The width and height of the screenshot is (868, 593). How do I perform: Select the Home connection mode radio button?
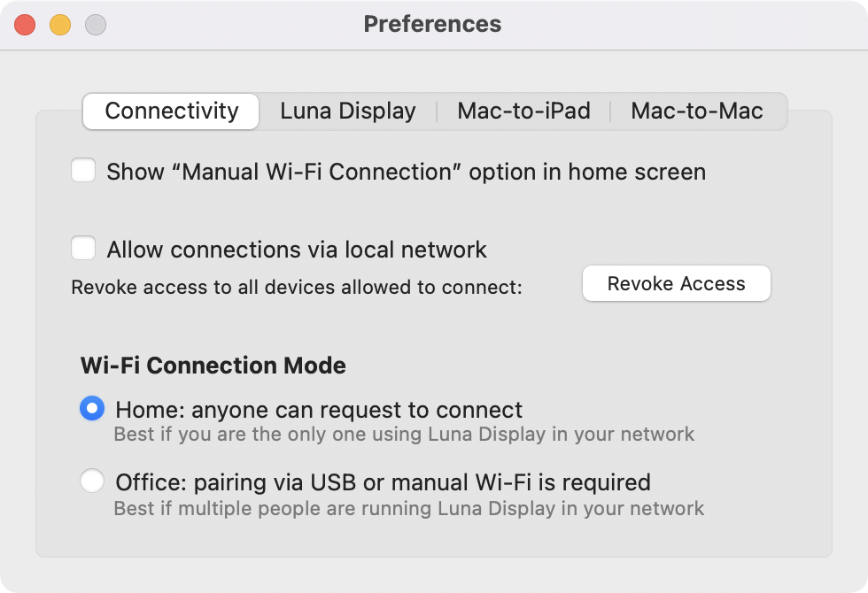coord(92,409)
